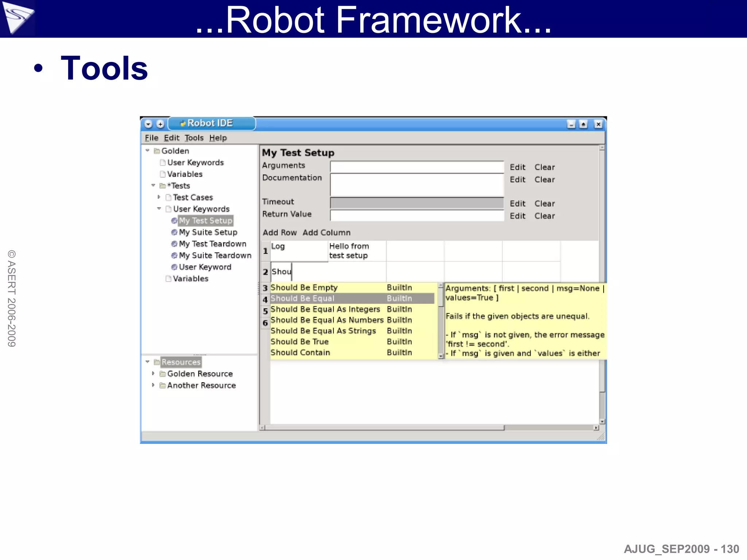Screen dimensions: 747x560
Task: Click the plus button in title bar
Action: click(x=160, y=124)
